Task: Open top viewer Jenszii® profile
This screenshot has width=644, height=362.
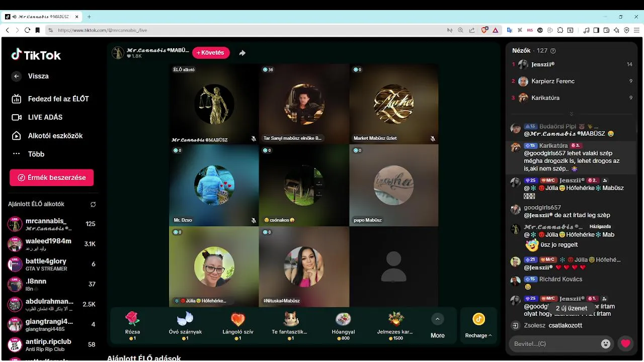Action: click(x=572, y=64)
